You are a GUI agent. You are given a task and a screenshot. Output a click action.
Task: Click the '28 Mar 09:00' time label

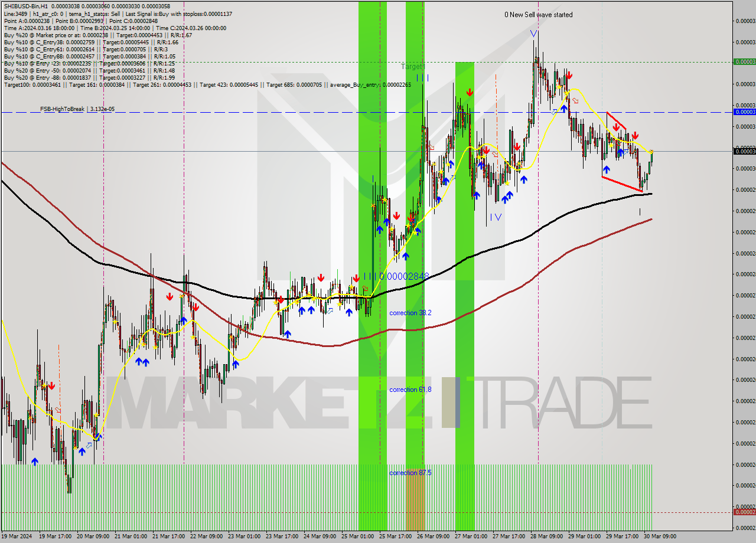[x=546, y=537]
